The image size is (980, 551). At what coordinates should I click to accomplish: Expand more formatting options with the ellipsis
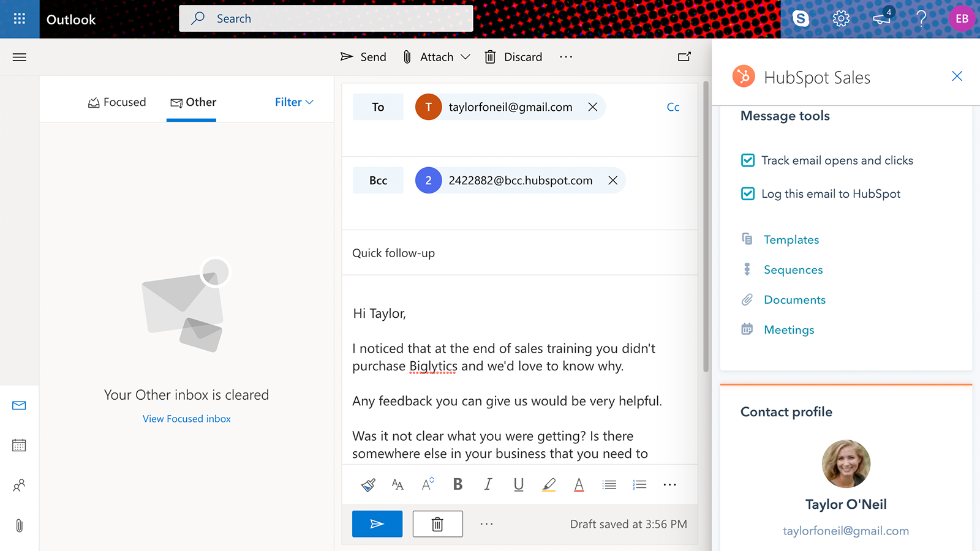tap(669, 484)
